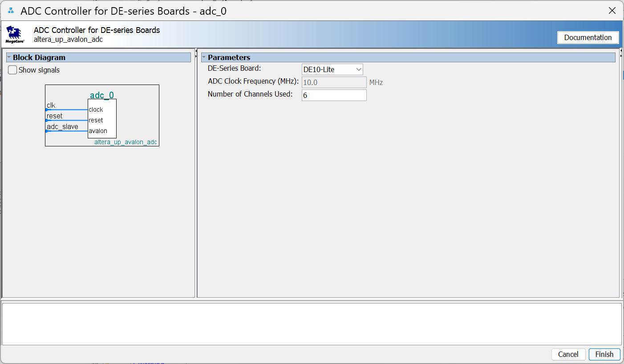Select the avalon port on adc_0 block
This screenshot has width=624, height=364.
[x=98, y=131]
